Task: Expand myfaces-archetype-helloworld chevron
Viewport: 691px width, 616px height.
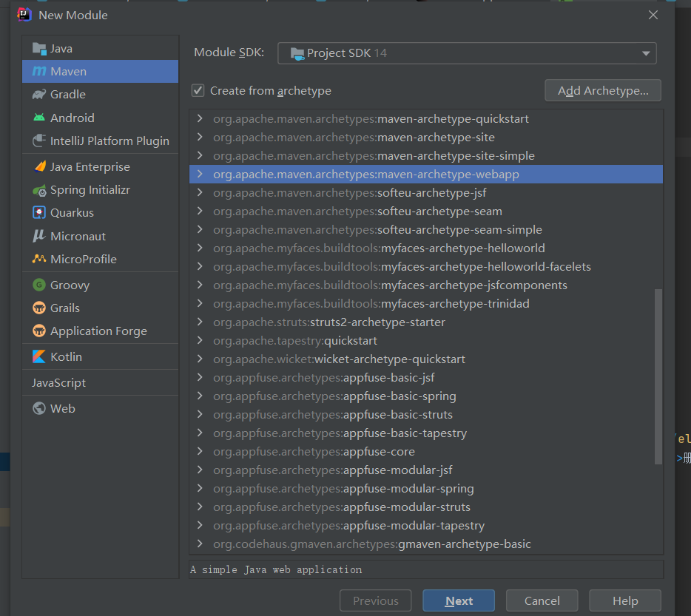Action: pos(200,248)
